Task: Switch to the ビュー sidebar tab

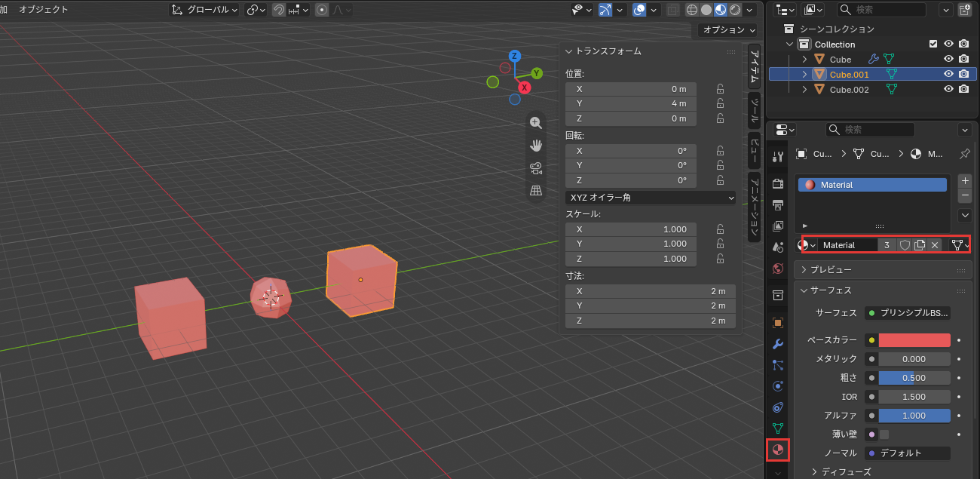Action: coord(754,149)
